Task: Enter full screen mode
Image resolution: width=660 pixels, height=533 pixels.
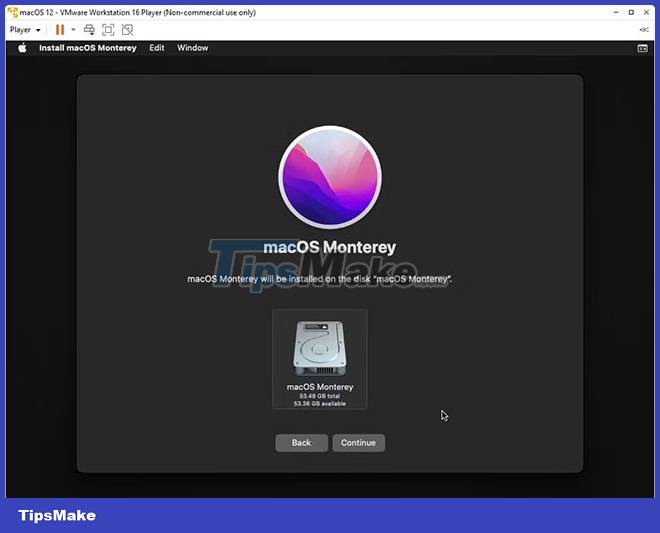Action: 108,29
